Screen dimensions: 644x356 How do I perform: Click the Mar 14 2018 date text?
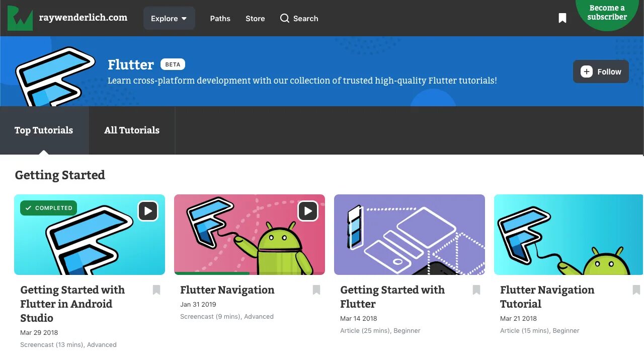[x=359, y=319]
